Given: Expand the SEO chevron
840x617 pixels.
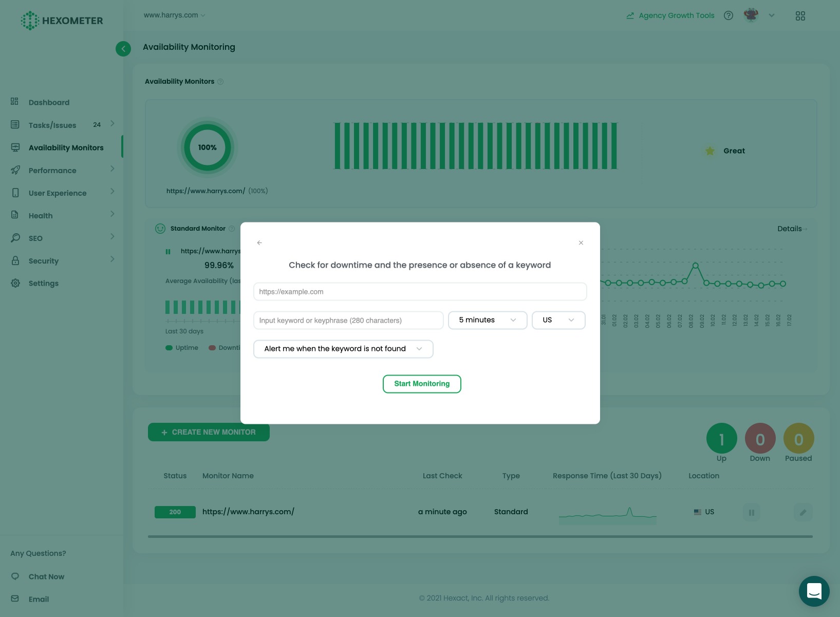Looking at the screenshot, I should (112, 237).
